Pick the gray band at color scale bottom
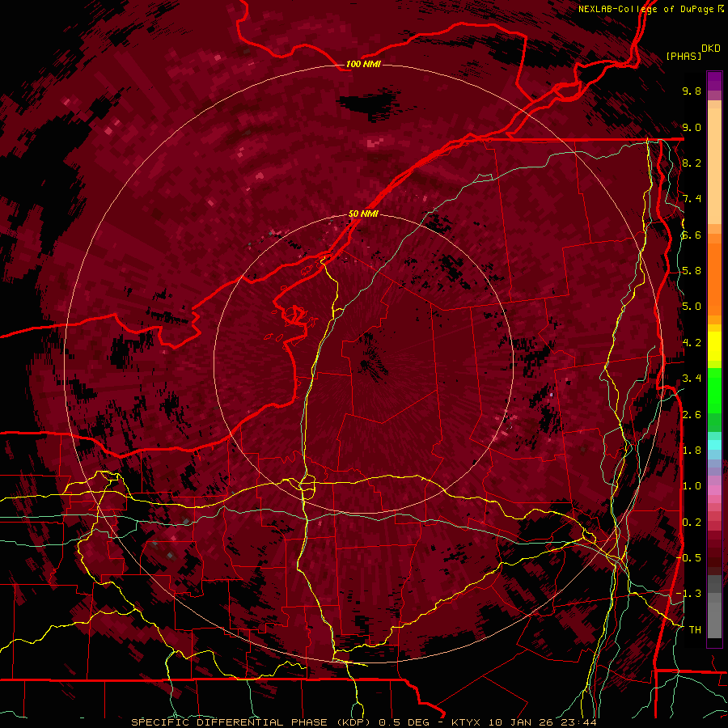728x728 pixels. point(714,617)
